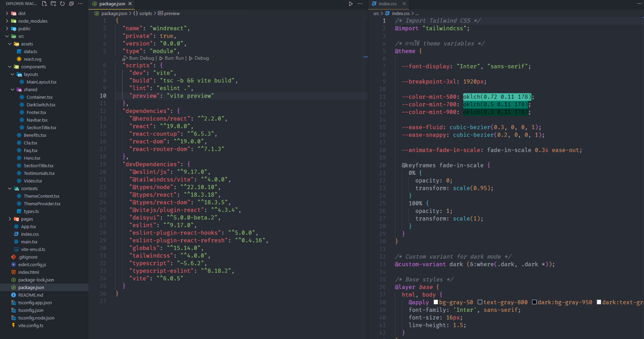This screenshot has width=644, height=339.
Task: Expand the dist folder
Action: pyautogui.click(x=7, y=13)
